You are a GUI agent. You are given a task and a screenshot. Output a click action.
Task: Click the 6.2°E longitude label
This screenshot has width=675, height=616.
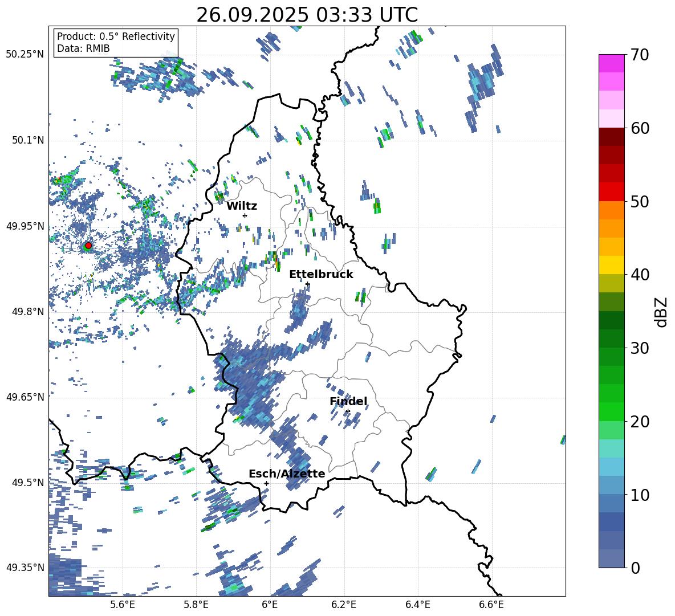click(344, 605)
